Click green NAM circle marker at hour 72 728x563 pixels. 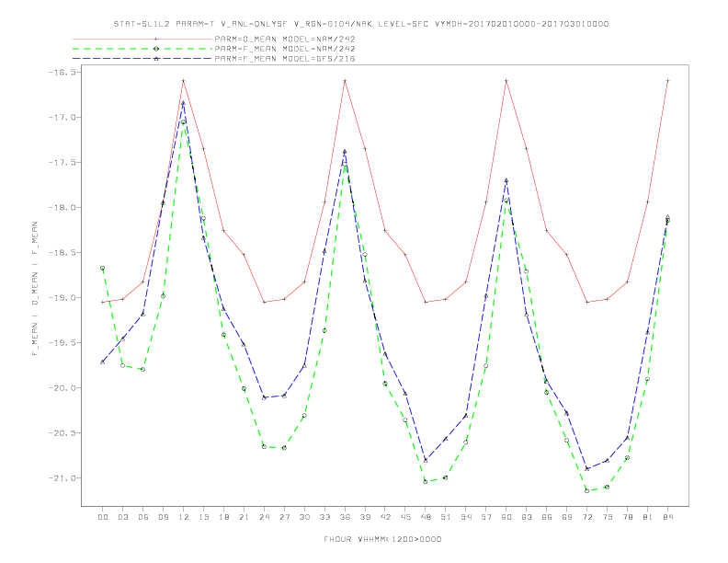coord(586,490)
